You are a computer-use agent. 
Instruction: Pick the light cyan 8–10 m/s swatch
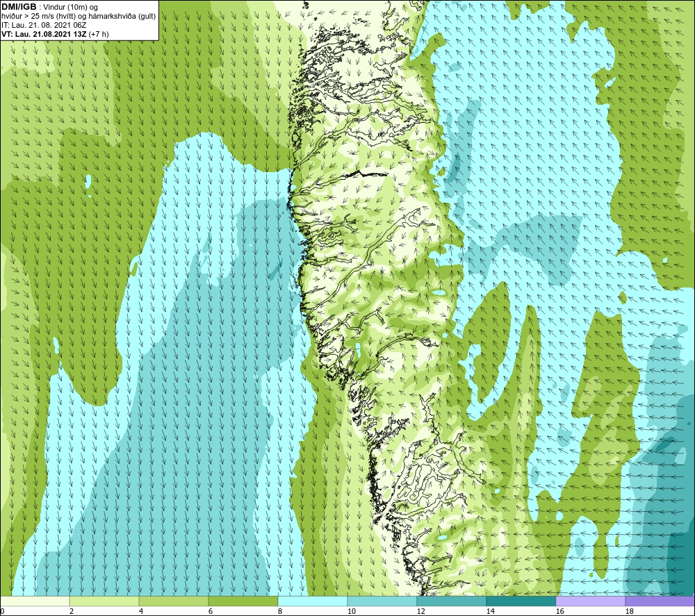[313, 601]
